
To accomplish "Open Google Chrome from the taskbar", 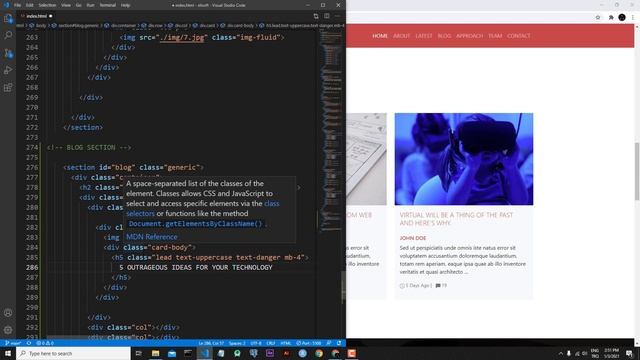I will 319,353.
